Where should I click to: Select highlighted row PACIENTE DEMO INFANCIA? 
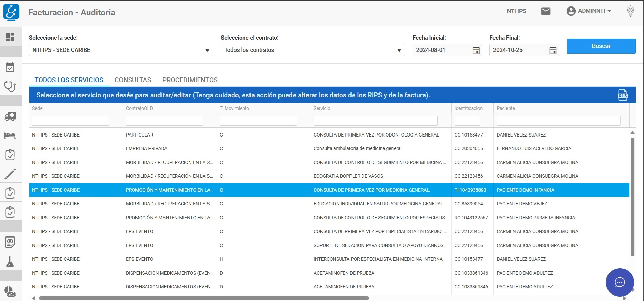pyautogui.click(x=329, y=190)
